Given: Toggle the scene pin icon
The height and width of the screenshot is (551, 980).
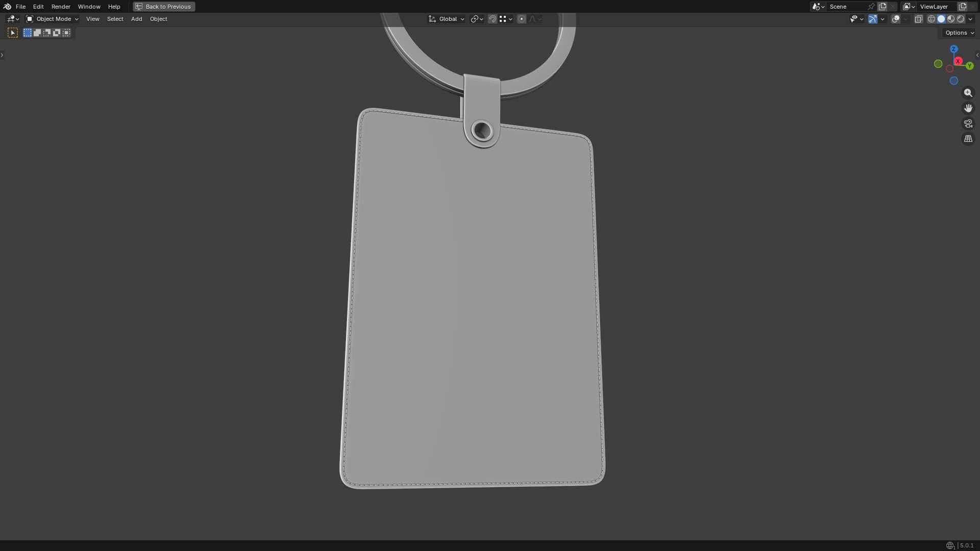Looking at the screenshot, I should (871, 7).
